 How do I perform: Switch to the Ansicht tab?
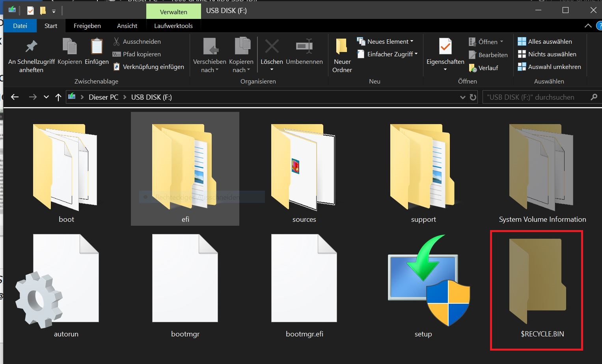pos(127,26)
